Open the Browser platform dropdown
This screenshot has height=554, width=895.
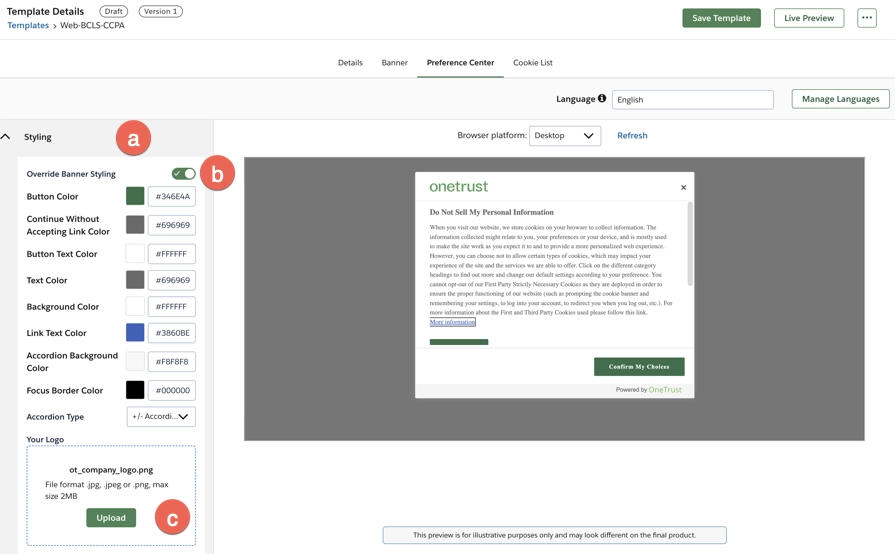565,136
